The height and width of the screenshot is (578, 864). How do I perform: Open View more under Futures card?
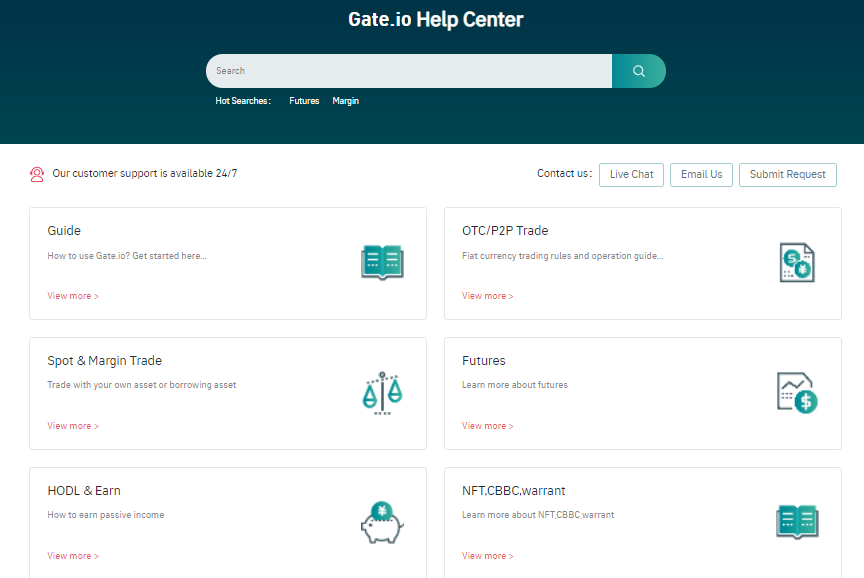point(488,426)
